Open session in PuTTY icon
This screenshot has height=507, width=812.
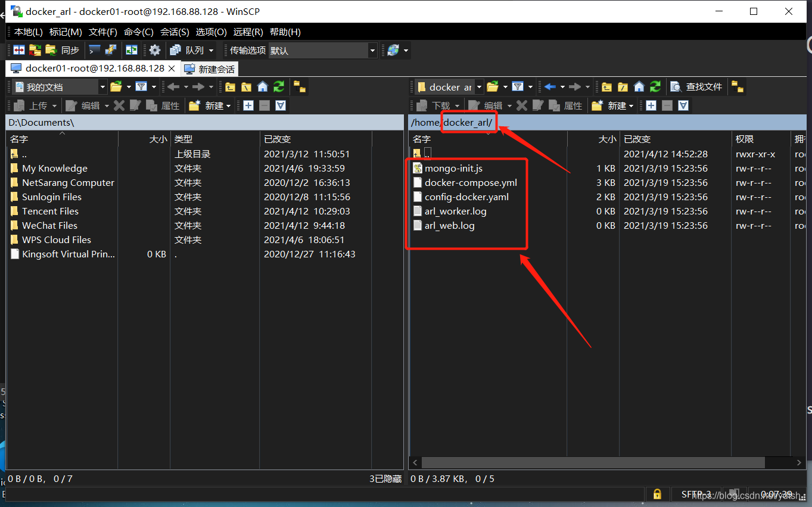(110, 51)
